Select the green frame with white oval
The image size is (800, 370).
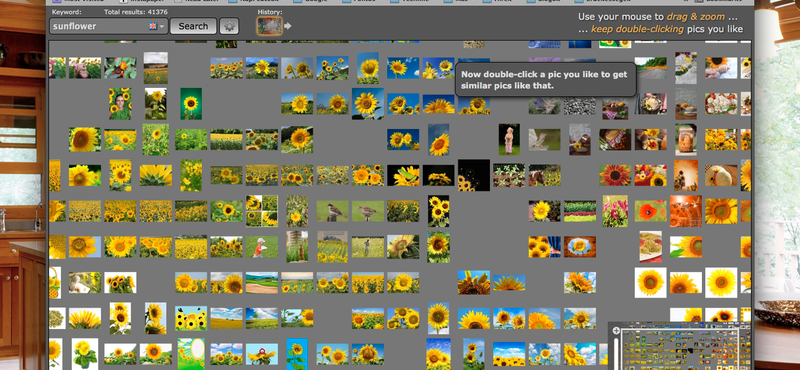pos(191,354)
